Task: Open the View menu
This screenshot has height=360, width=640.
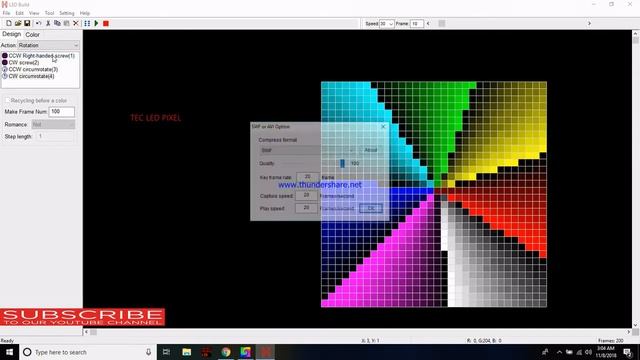Action: pos(34,13)
